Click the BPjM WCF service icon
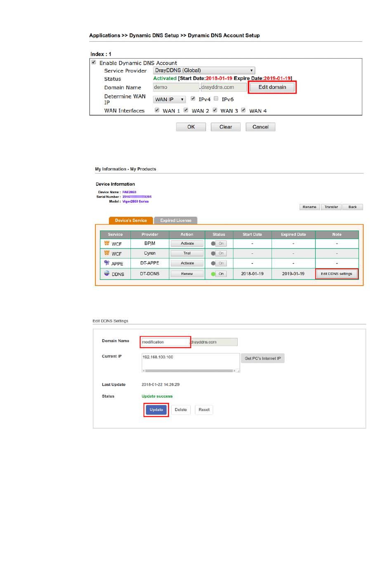This screenshot has height=573, width=392. point(107,243)
